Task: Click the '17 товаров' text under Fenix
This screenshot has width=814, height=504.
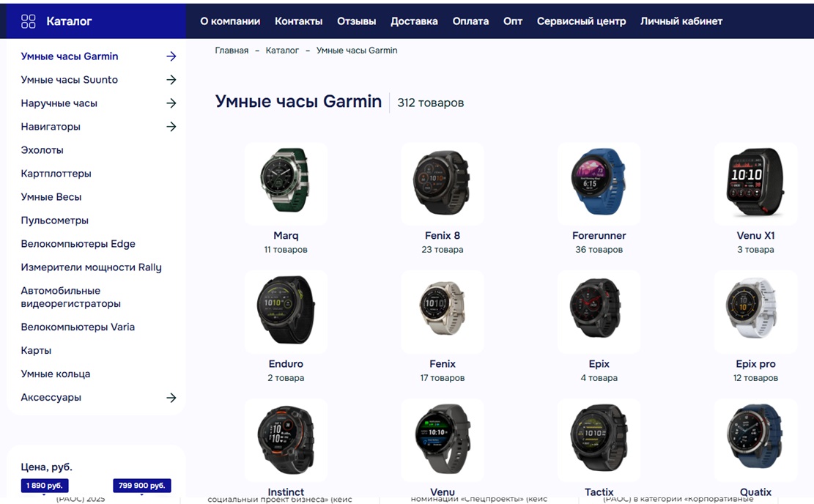Action: (443, 378)
